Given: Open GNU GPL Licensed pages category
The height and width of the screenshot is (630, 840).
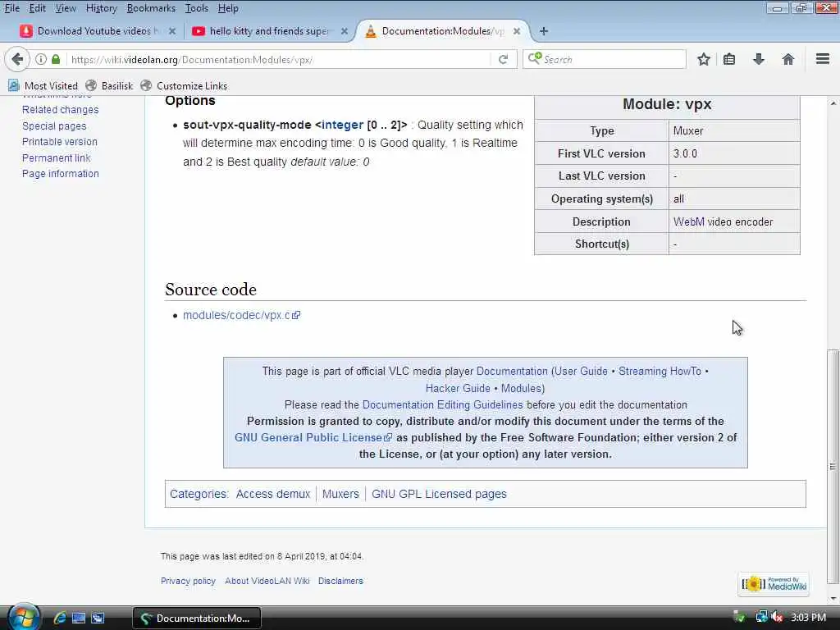Looking at the screenshot, I should [x=439, y=494].
